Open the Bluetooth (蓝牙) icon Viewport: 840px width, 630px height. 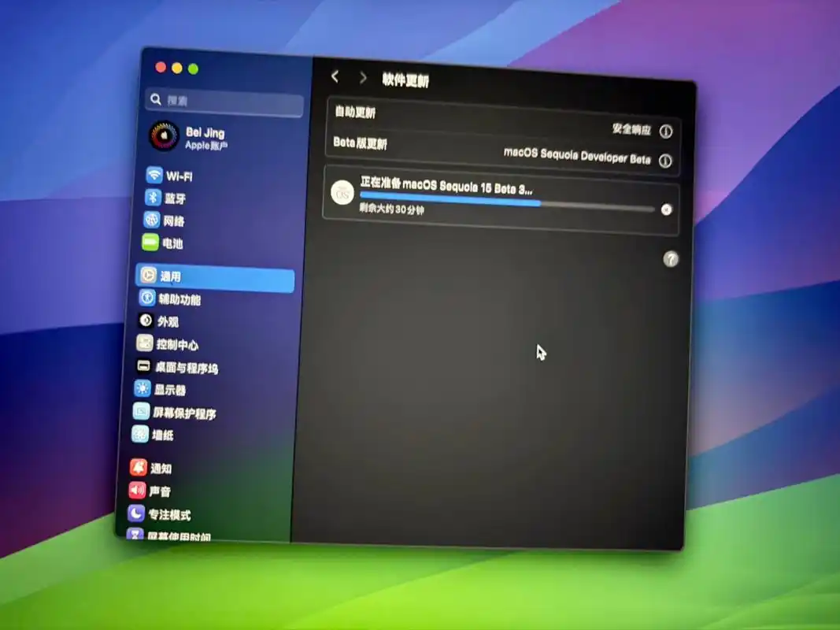coord(153,197)
